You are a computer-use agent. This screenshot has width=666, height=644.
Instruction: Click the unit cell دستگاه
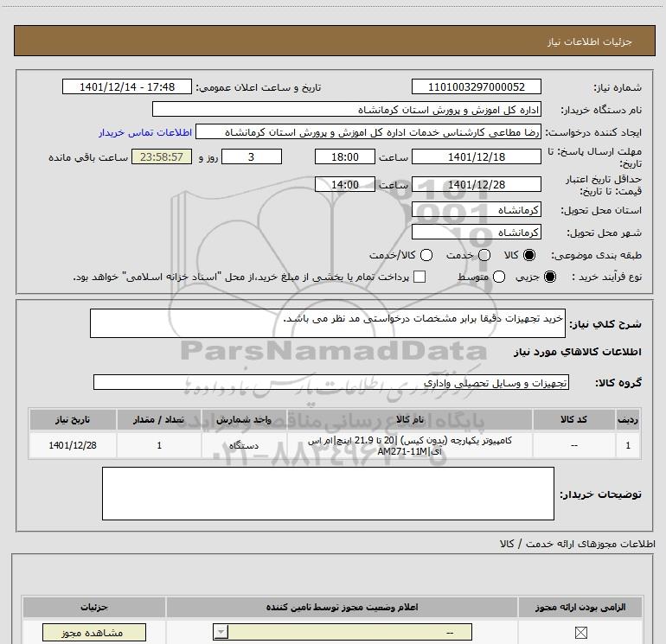click(244, 446)
